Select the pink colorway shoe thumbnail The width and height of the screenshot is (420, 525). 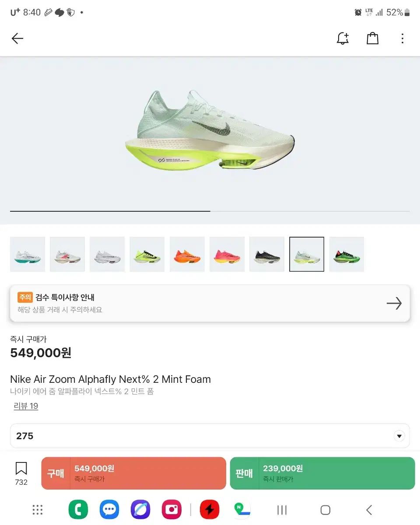[227, 254]
